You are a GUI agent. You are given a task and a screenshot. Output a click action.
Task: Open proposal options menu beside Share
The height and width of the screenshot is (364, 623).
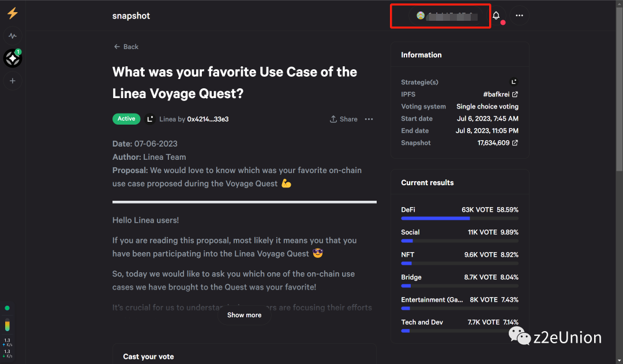point(369,119)
